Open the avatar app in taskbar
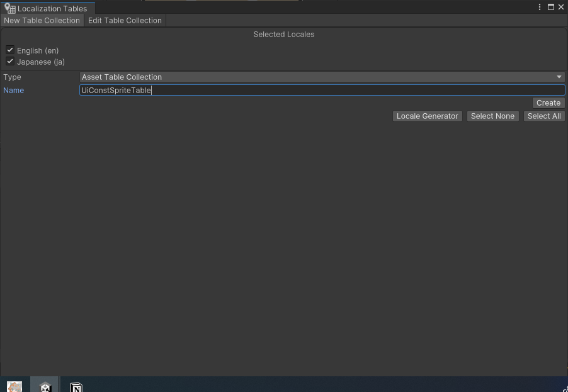 pyautogui.click(x=14, y=386)
